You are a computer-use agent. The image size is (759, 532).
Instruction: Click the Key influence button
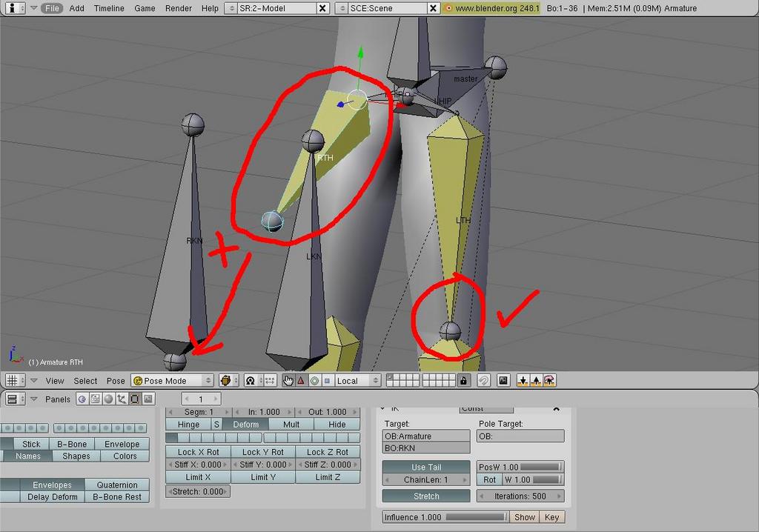point(551,517)
